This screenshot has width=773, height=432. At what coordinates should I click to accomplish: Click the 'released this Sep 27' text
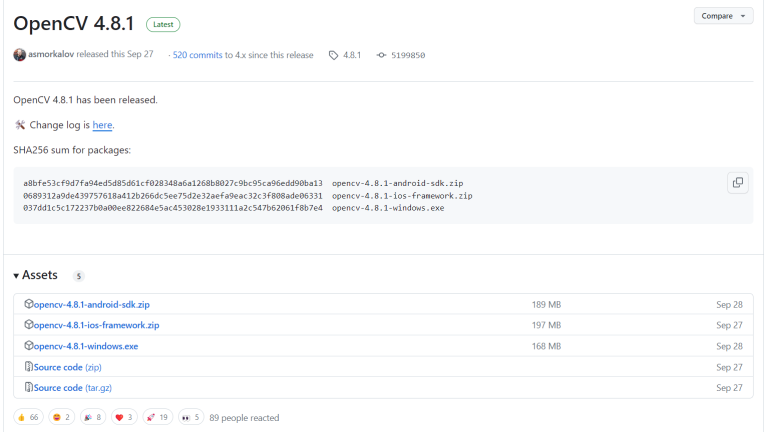click(x=115, y=54)
